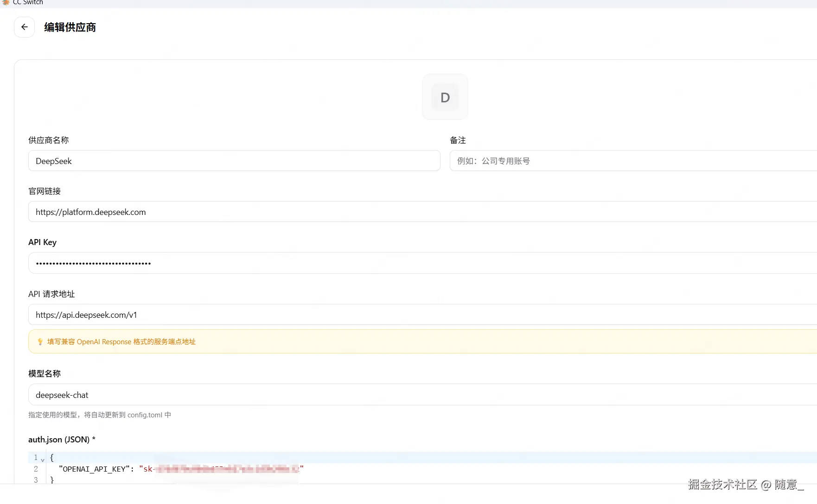Edit the supplier name field containing DeepSeek
This screenshot has width=817, height=504.
click(234, 161)
